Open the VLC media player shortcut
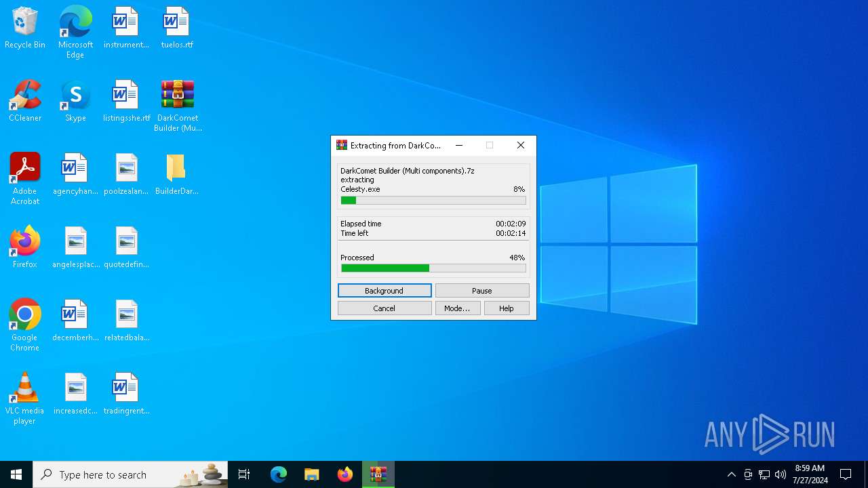 pyautogui.click(x=25, y=399)
